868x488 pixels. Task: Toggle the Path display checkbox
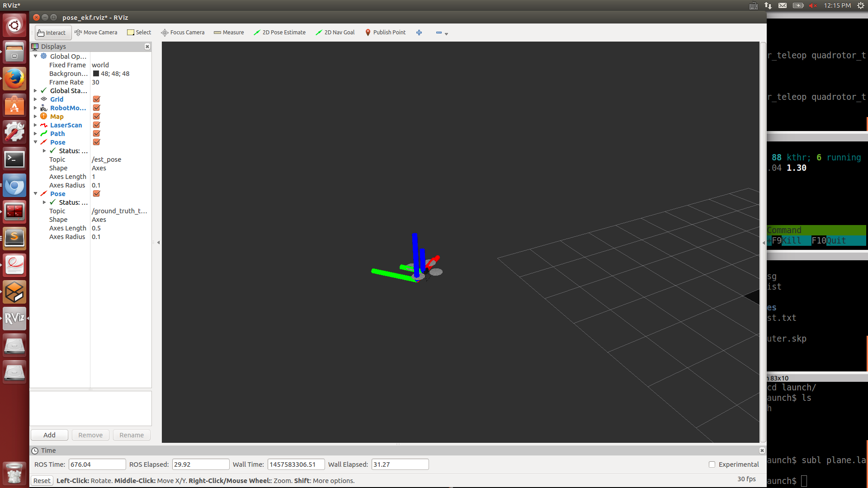point(96,133)
